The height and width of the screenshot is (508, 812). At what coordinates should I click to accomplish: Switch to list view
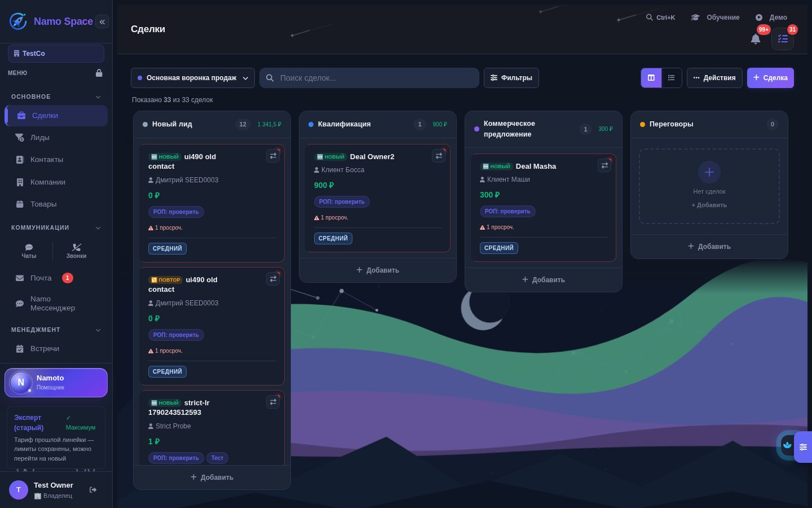click(x=672, y=78)
